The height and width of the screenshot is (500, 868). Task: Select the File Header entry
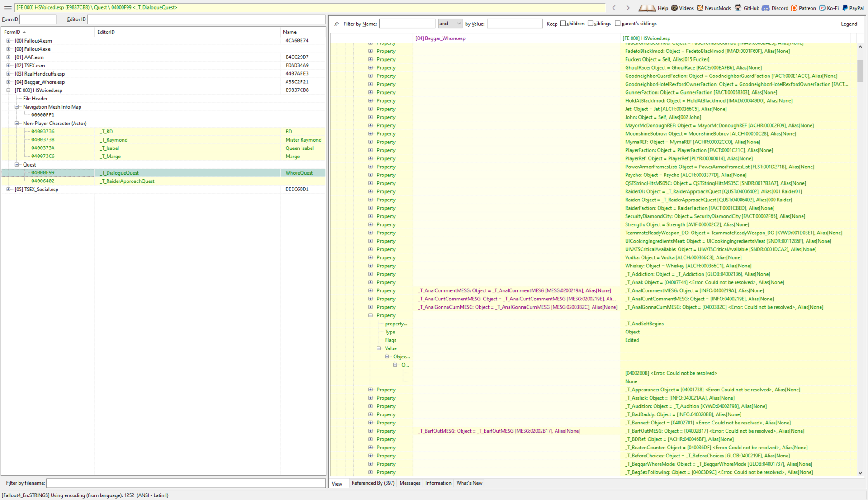(x=35, y=99)
